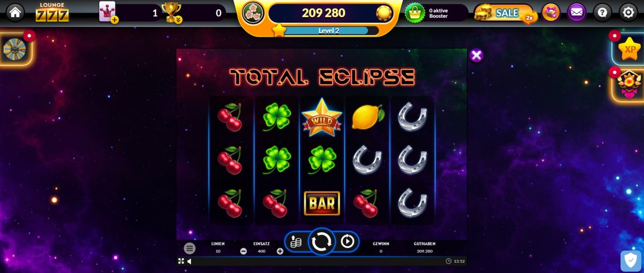Mute the game sound speaker icon
The image size is (644, 273).
(x=189, y=261)
